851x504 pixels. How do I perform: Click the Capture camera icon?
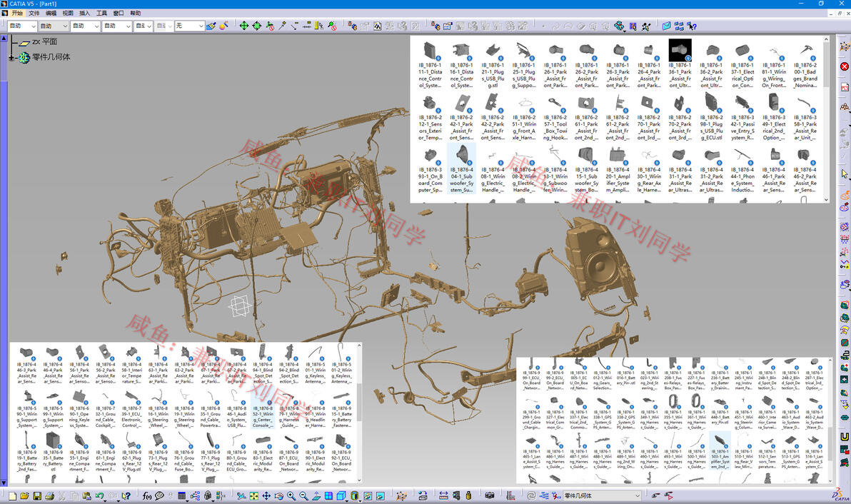point(490,495)
